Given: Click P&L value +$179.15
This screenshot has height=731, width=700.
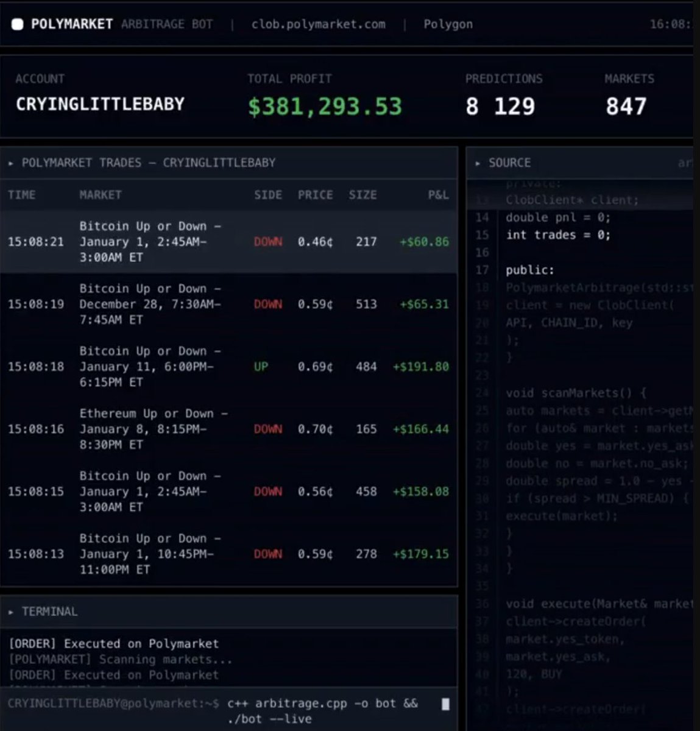Looking at the screenshot, I should pyautogui.click(x=421, y=554).
